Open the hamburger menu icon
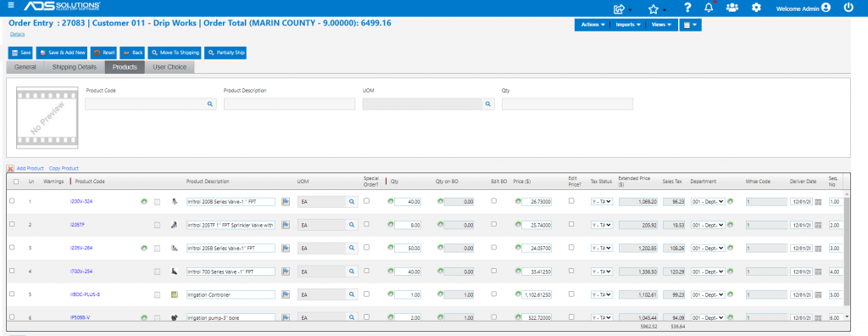The height and width of the screenshot is (336, 868). (11, 6)
